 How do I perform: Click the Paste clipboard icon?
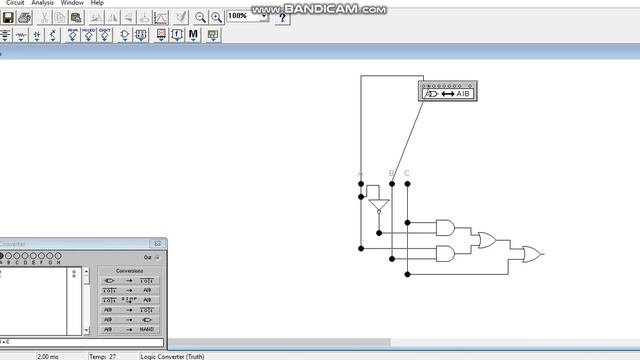tap(76, 18)
